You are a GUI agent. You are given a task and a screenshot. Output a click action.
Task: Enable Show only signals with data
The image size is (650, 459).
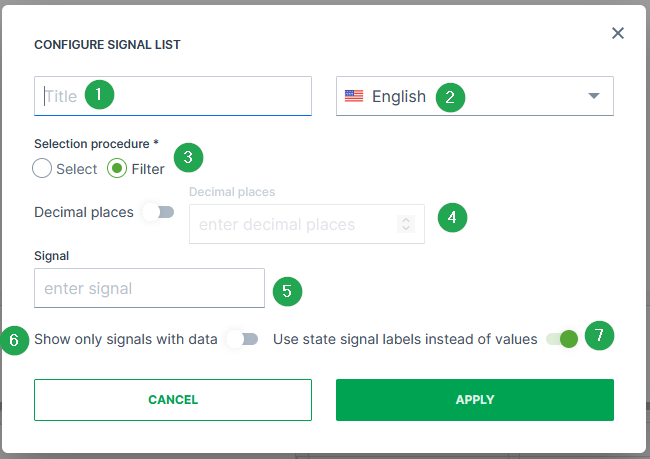[243, 339]
